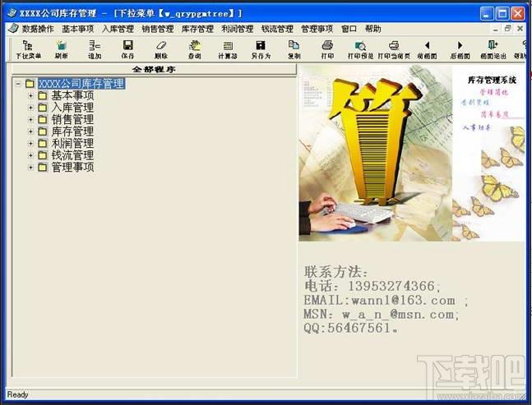This screenshot has height=405, width=532.
Task: Select 管理事项 in the tree
Action: click(72, 167)
